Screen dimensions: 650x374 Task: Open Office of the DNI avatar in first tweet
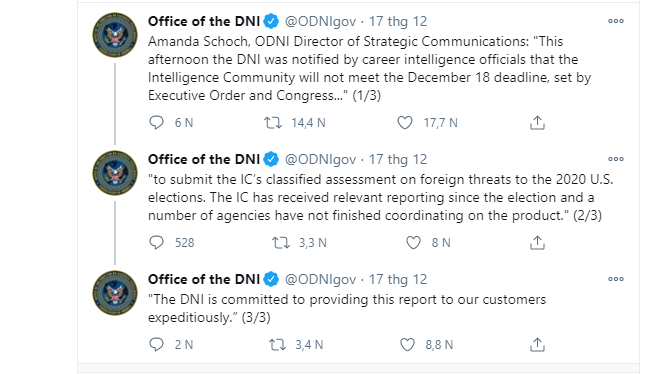click(x=115, y=35)
